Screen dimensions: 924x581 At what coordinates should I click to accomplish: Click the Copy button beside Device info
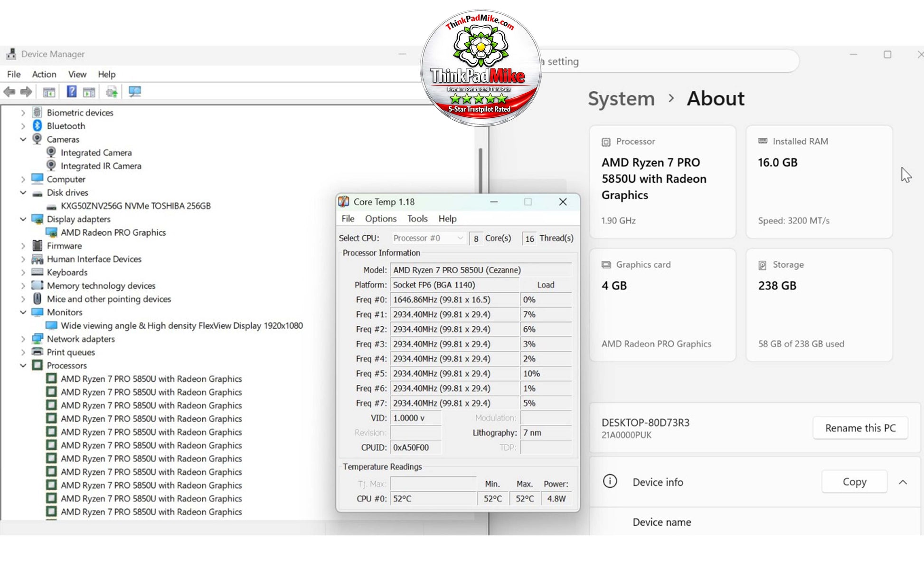(x=854, y=482)
